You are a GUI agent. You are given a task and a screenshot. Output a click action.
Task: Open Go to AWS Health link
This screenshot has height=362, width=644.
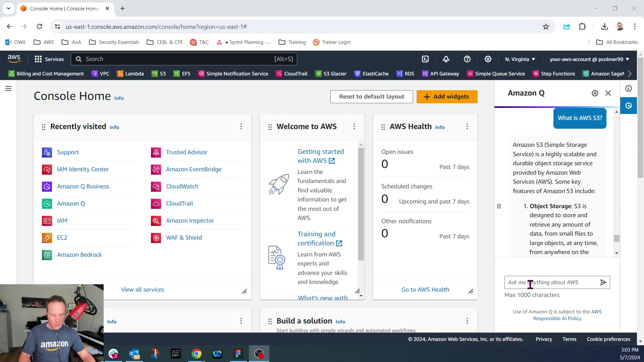click(x=425, y=290)
